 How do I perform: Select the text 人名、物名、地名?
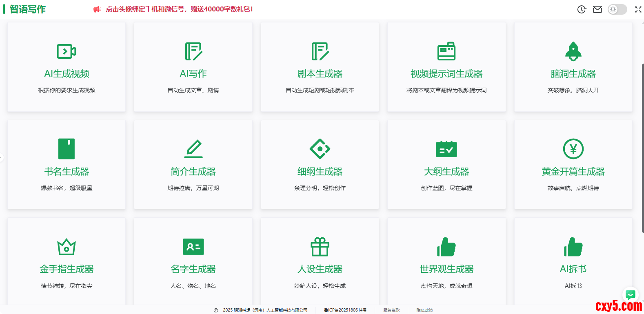[x=193, y=286]
